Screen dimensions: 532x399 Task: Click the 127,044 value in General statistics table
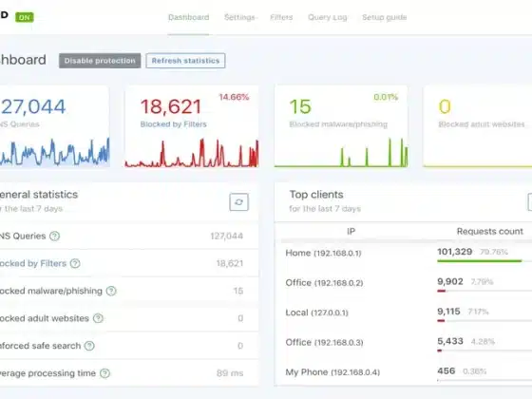[226, 236]
